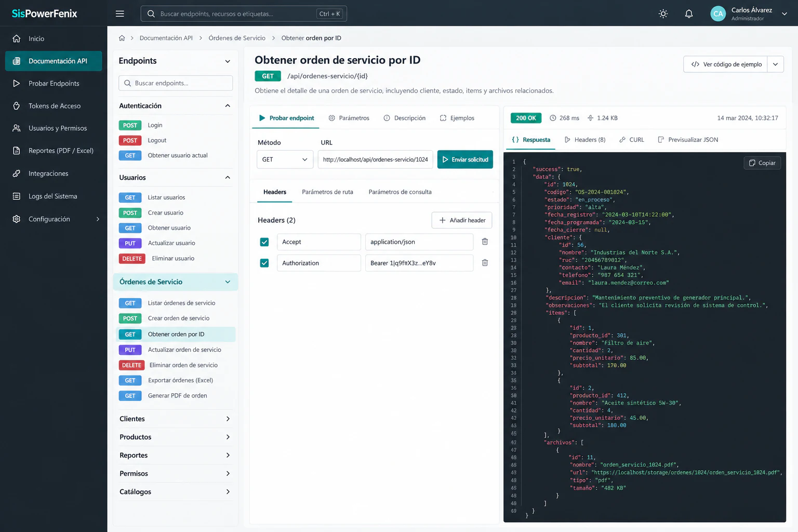The image size is (798, 532).
Task: Open Usuarios y Permisos section
Action: (x=54, y=128)
